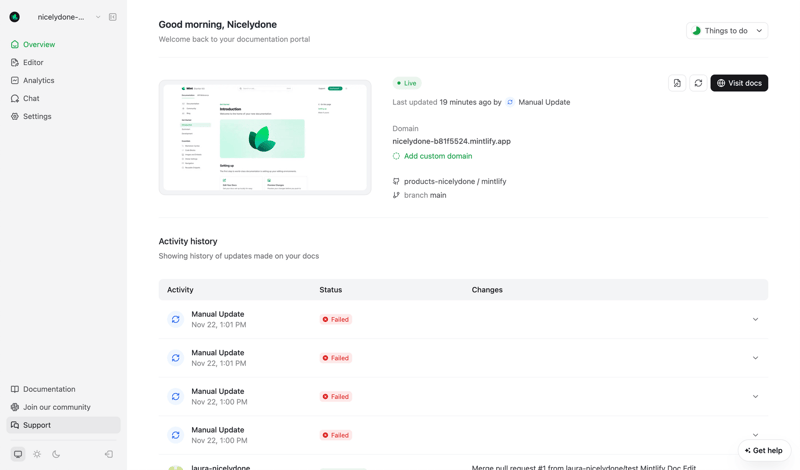This screenshot has height=470, width=800.
Task: Click the log out icon
Action: (x=109, y=454)
